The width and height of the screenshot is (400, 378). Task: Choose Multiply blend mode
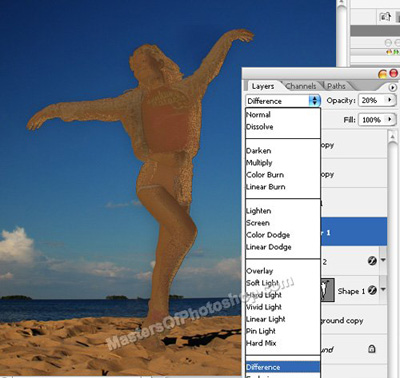coord(259,163)
